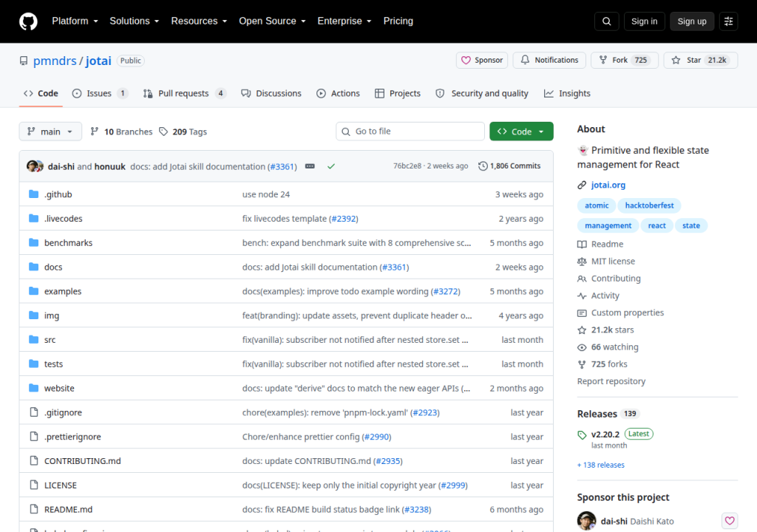Open the command palette icon next to Sign up
The height and width of the screenshot is (532, 757).
(728, 21)
